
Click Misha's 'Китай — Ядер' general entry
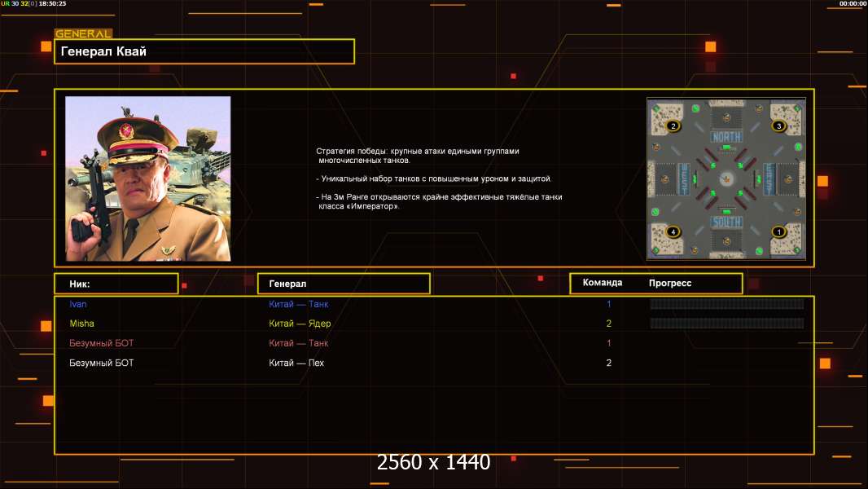pyautogui.click(x=300, y=324)
